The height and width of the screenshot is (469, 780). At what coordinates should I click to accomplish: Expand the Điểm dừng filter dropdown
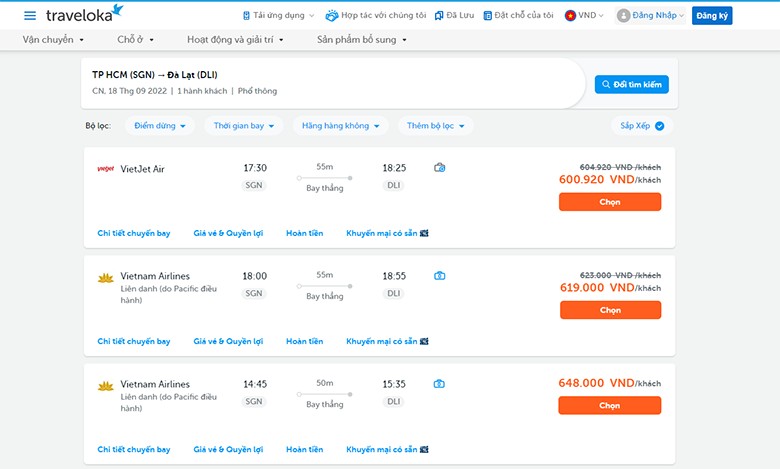click(160, 126)
